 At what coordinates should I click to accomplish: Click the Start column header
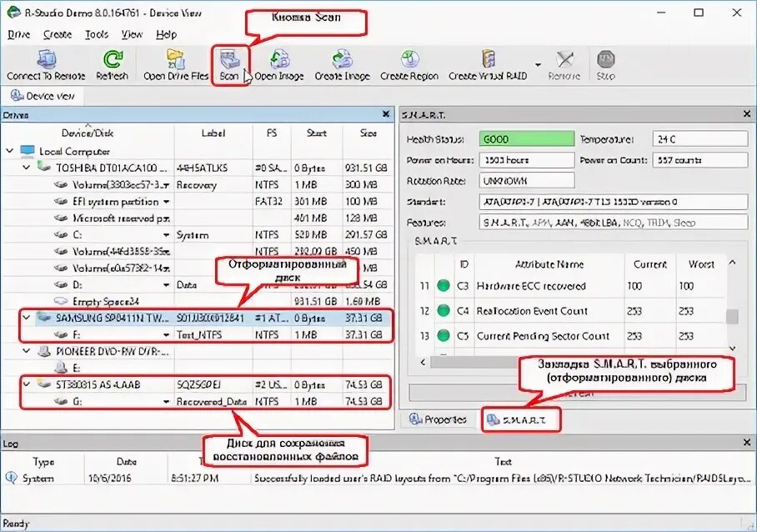coord(316,133)
